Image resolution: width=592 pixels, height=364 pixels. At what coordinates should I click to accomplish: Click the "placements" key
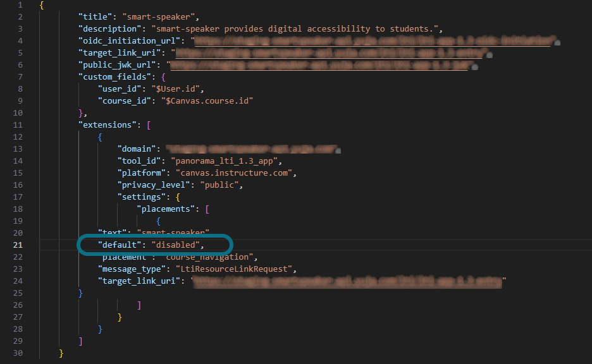coord(166,209)
